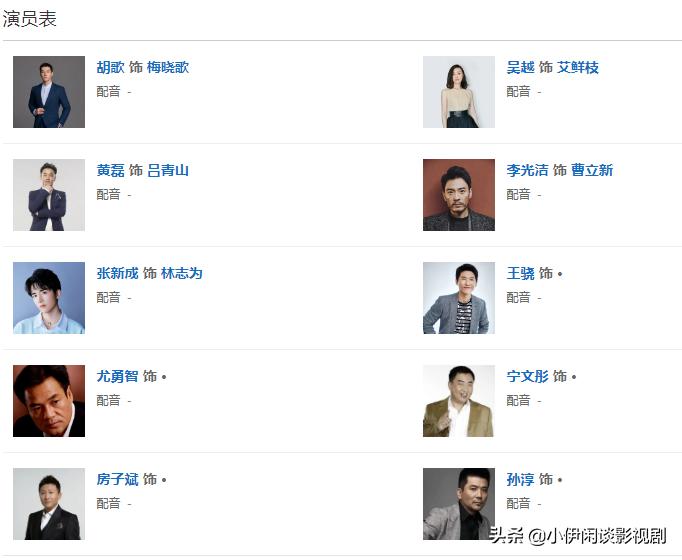Open the photo thumbnail of 吴越
Viewport: 682px width, 560px height.
[459, 92]
